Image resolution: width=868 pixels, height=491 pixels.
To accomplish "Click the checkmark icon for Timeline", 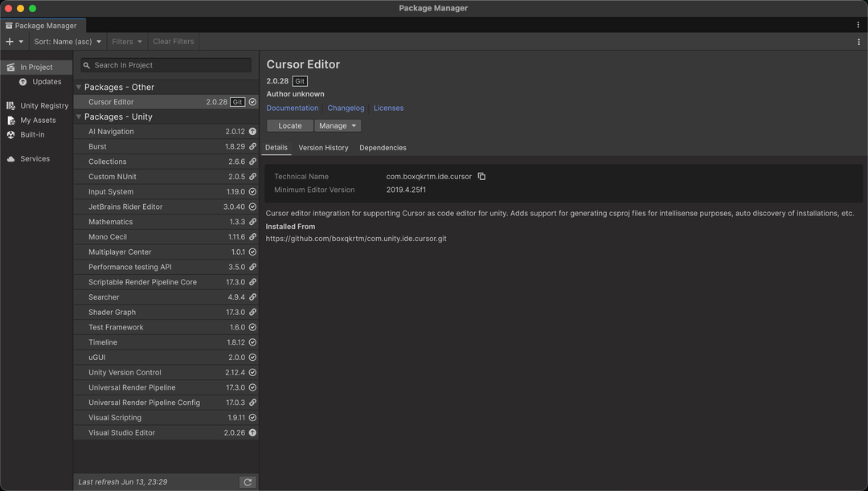I will [252, 342].
